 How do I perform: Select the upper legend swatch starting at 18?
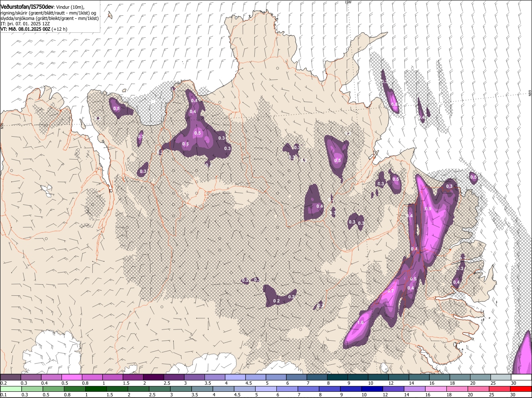460,377
